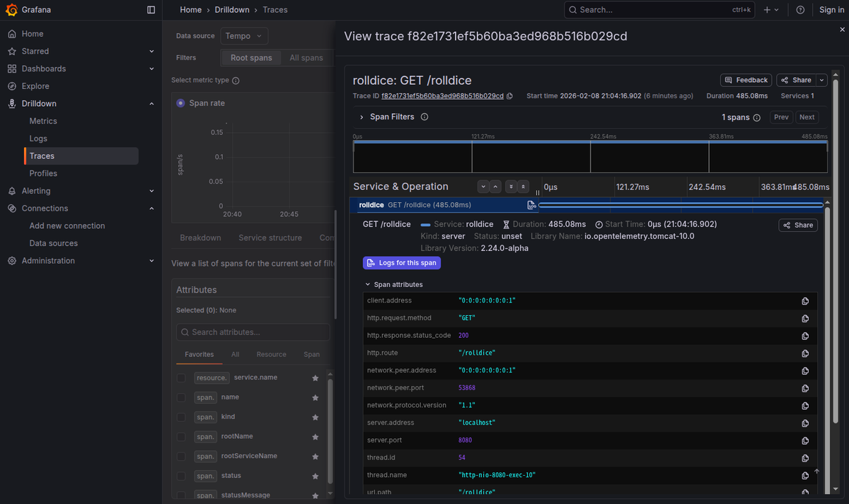
Task: Click the Logs for this span button
Action: click(402, 263)
